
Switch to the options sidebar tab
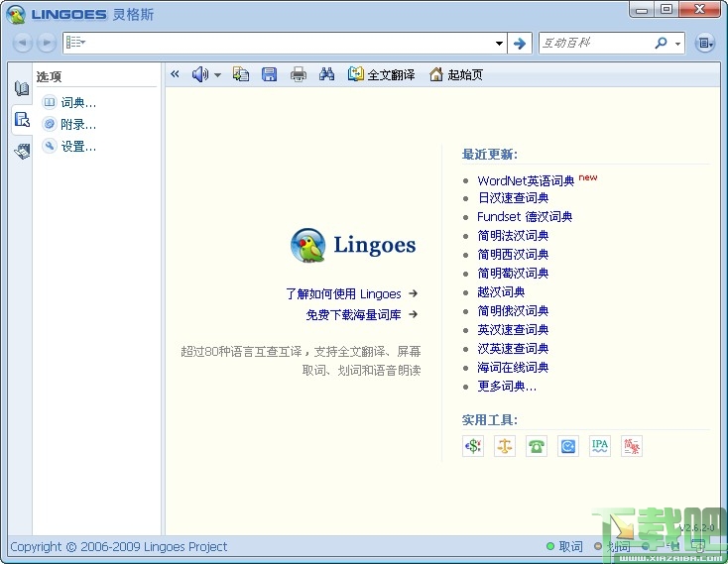tap(22, 120)
